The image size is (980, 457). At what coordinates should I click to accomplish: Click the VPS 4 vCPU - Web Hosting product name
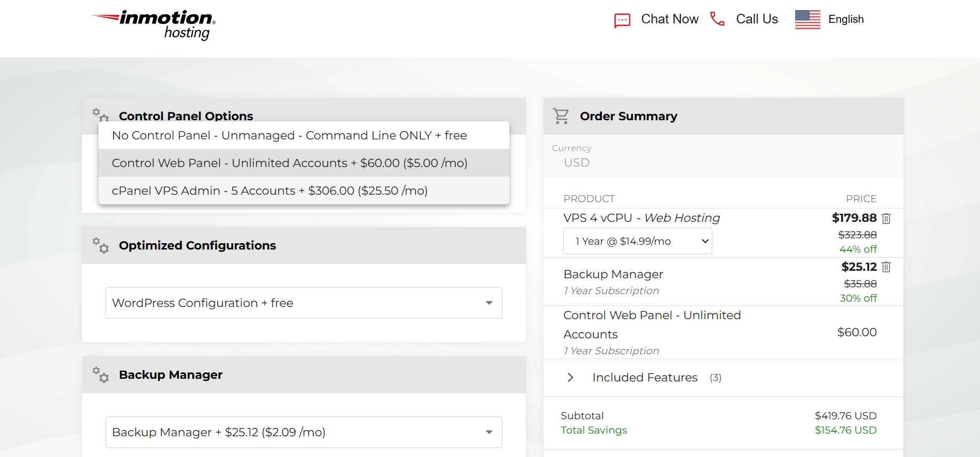641,218
